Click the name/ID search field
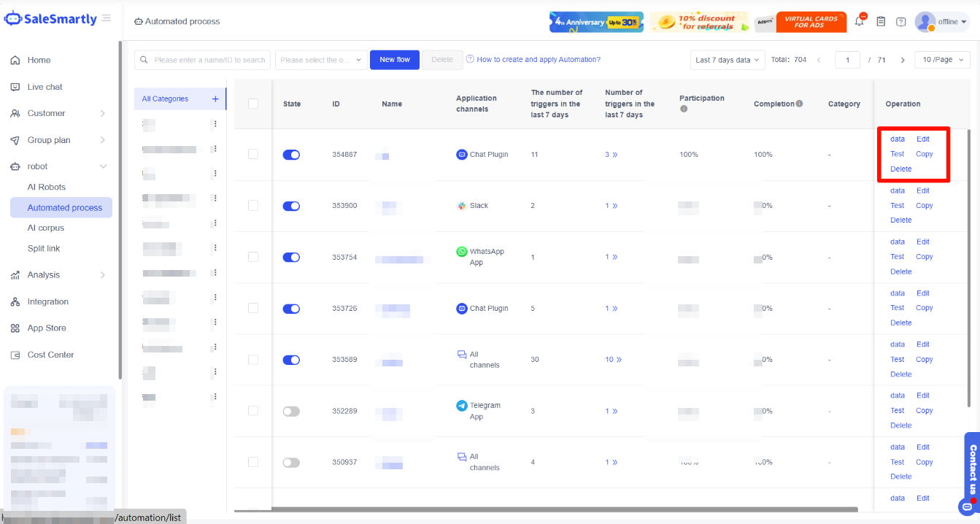This screenshot has height=524, width=980. point(208,60)
